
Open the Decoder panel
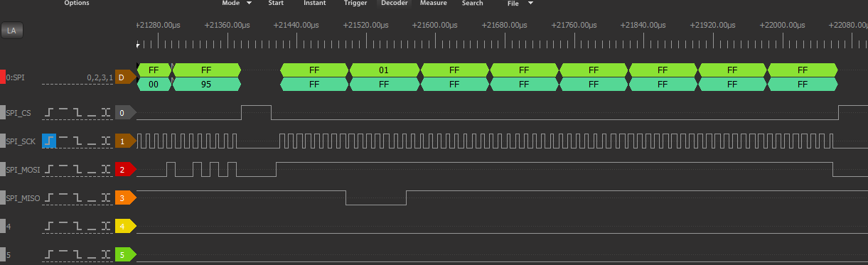[394, 4]
